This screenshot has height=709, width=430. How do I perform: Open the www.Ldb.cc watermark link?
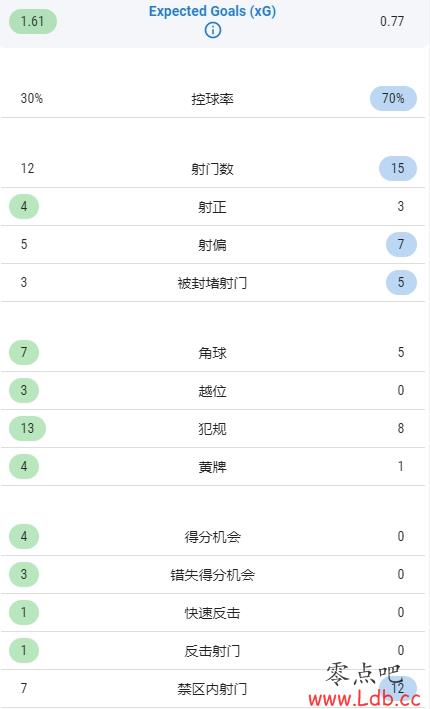pos(364,699)
